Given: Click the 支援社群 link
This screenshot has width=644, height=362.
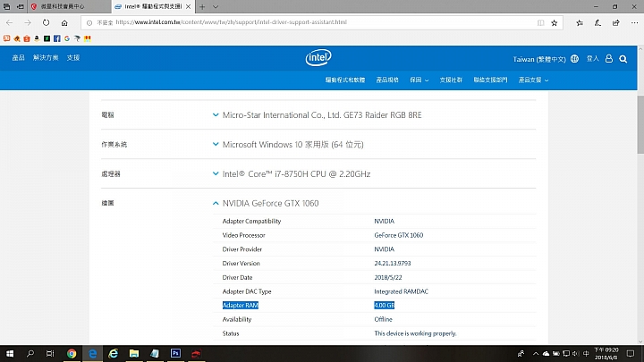Looking at the screenshot, I should [x=451, y=80].
